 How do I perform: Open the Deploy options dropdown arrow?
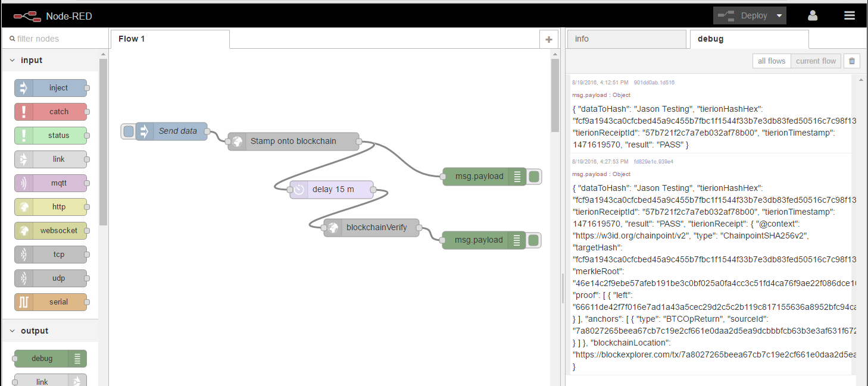[x=779, y=16]
